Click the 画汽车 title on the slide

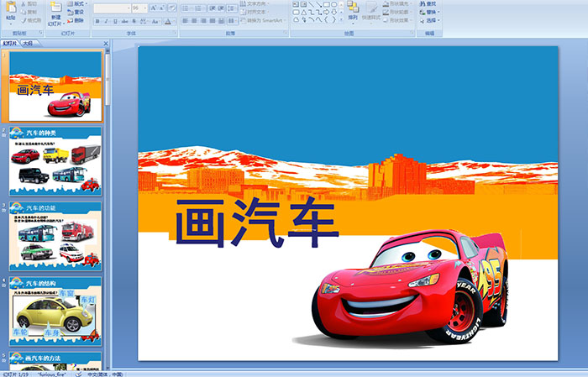[257, 223]
